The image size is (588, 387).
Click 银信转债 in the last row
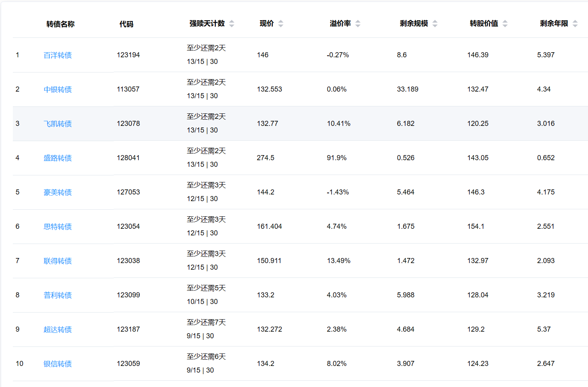[x=58, y=364]
